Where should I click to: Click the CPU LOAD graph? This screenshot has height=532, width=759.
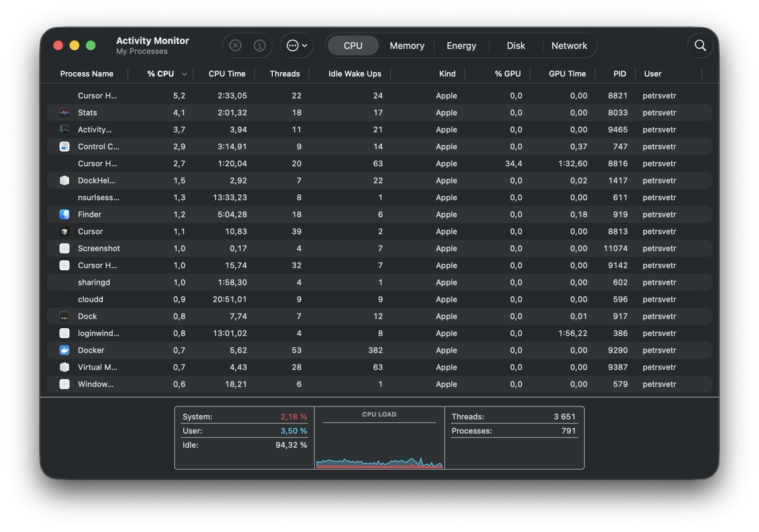coord(379,446)
